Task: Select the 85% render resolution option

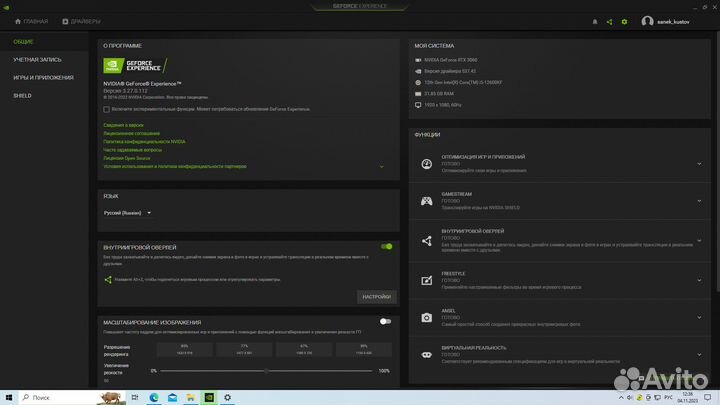Action: coord(185,349)
